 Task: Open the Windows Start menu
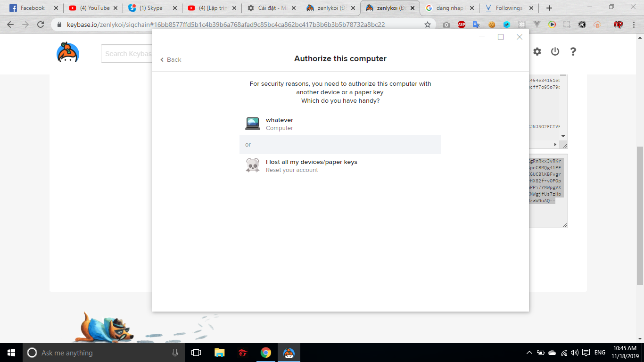tap(11, 353)
